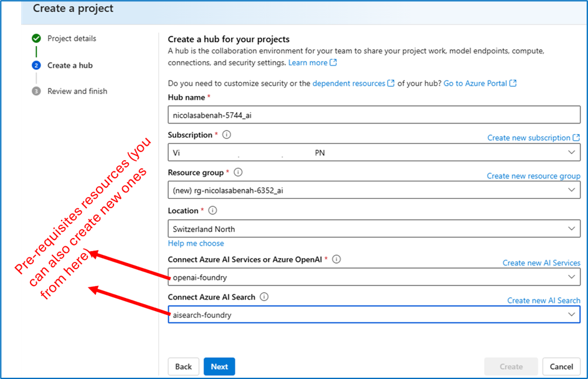Image resolution: width=588 pixels, height=379 pixels.
Task: Click the step 3 circle icon
Action: (x=36, y=91)
